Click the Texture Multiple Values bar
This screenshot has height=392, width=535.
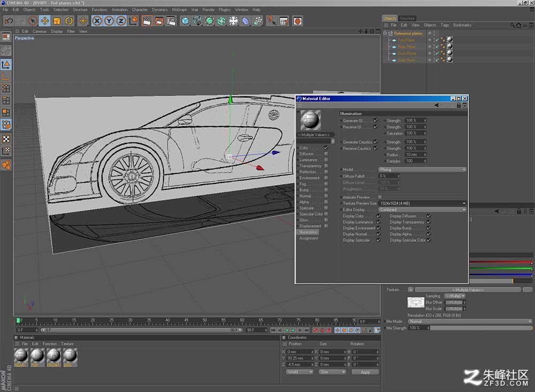[x=468, y=290]
